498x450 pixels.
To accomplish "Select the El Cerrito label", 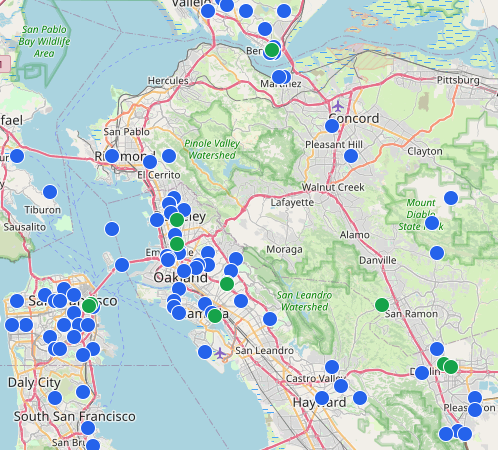I will pyautogui.click(x=159, y=175).
